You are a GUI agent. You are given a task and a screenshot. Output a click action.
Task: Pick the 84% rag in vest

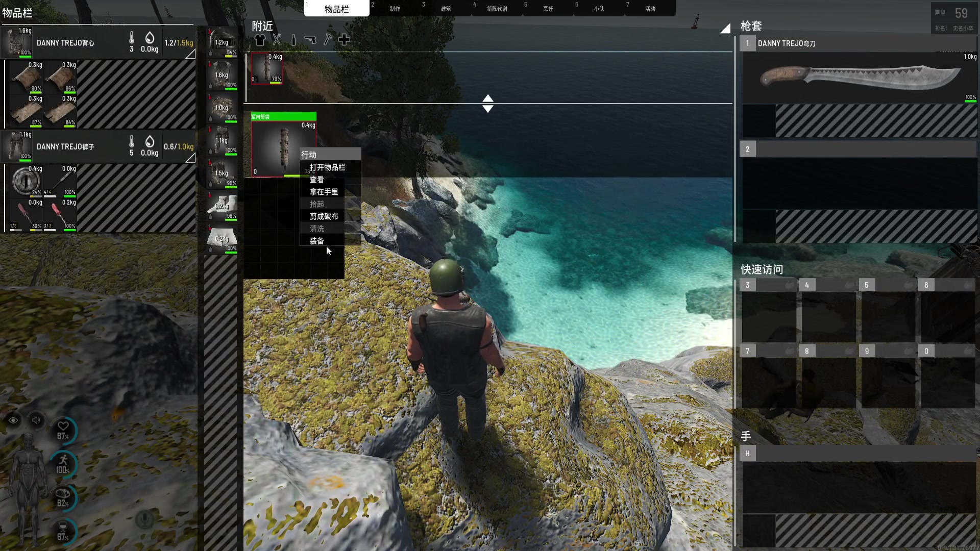[x=60, y=111]
